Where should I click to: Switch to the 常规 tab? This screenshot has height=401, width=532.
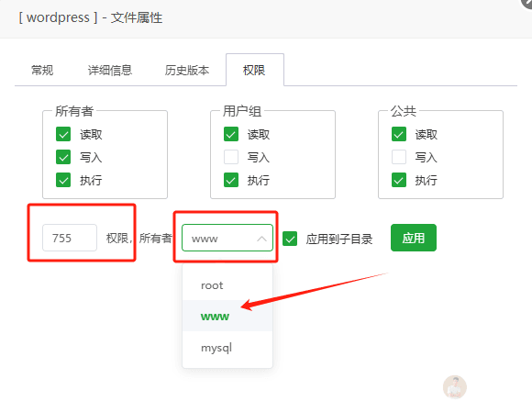pos(42,71)
